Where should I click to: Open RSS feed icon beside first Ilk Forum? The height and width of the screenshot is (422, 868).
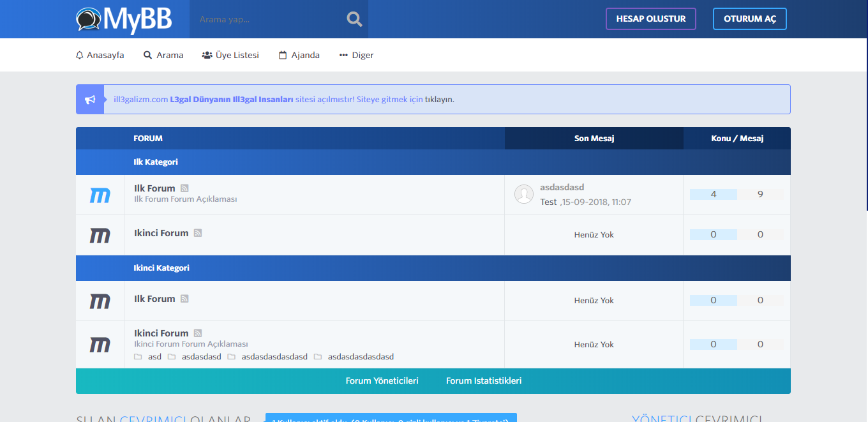point(184,188)
